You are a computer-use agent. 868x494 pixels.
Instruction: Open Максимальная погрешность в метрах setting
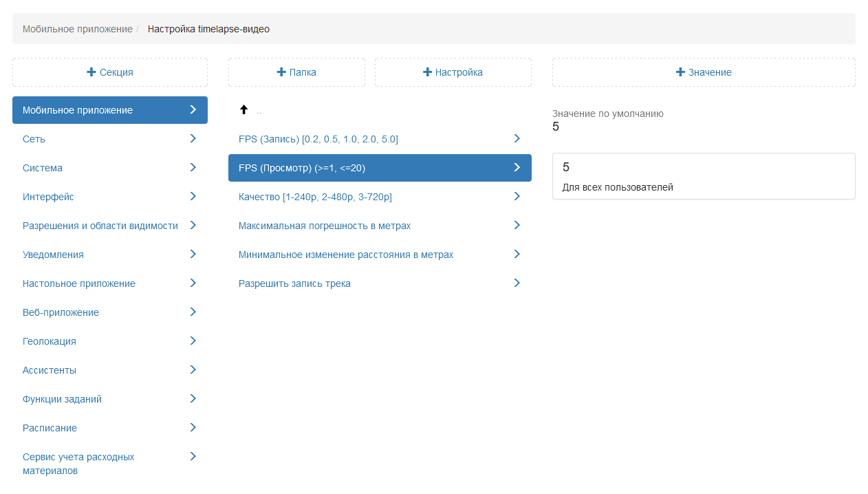pyautogui.click(x=325, y=226)
